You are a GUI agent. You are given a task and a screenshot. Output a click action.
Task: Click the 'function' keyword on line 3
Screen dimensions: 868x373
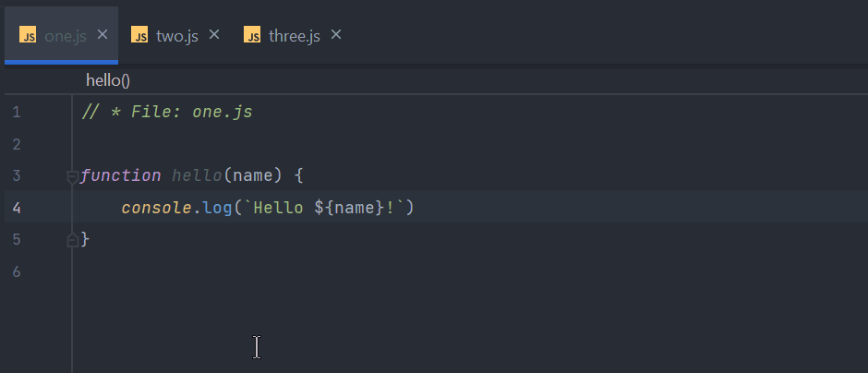(121, 176)
